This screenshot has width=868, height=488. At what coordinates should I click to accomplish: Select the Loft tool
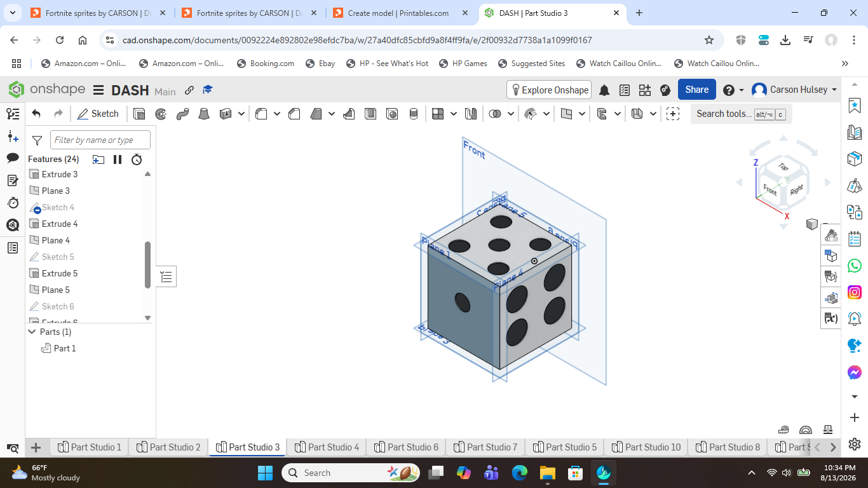click(x=204, y=114)
